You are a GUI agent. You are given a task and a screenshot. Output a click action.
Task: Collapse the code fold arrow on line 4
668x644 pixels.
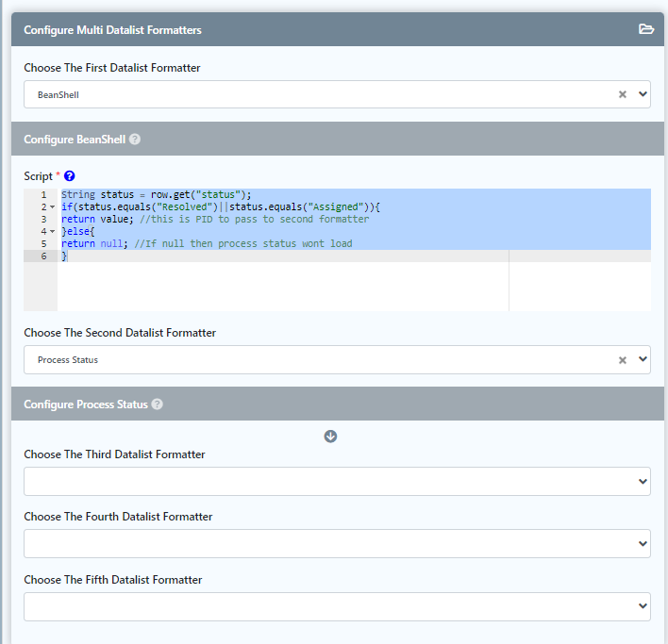[x=52, y=232]
